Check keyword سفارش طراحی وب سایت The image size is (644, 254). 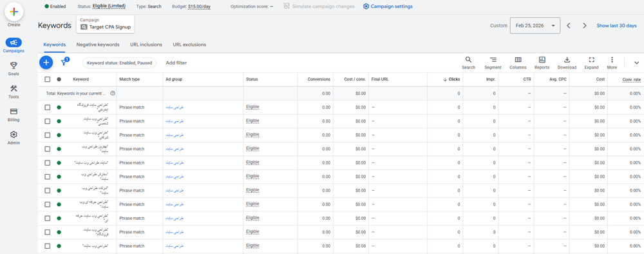click(x=47, y=177)
